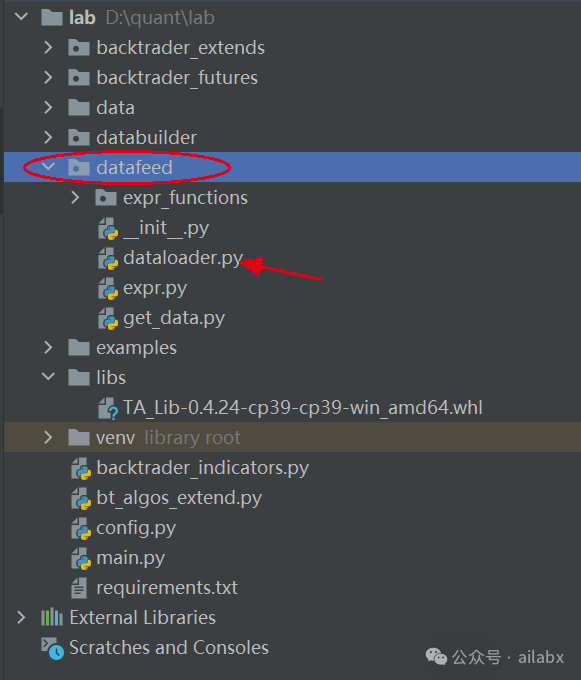Viewport: 581px width, 680px height.
Task: Click the main.py Python file icon
Action: coord(81,558)
